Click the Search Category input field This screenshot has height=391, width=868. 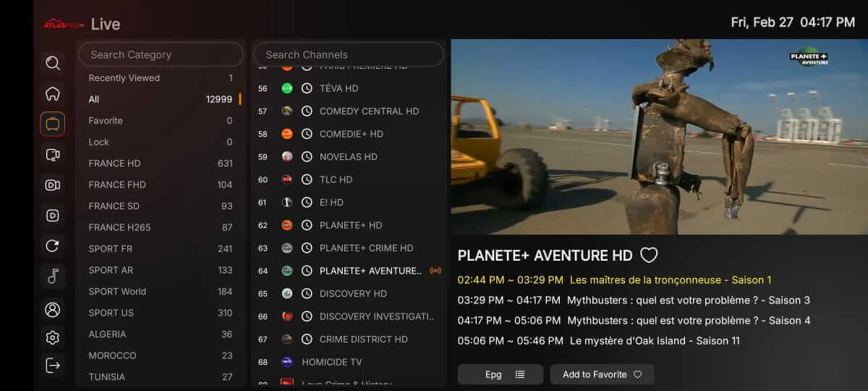[x=161, y=55]
